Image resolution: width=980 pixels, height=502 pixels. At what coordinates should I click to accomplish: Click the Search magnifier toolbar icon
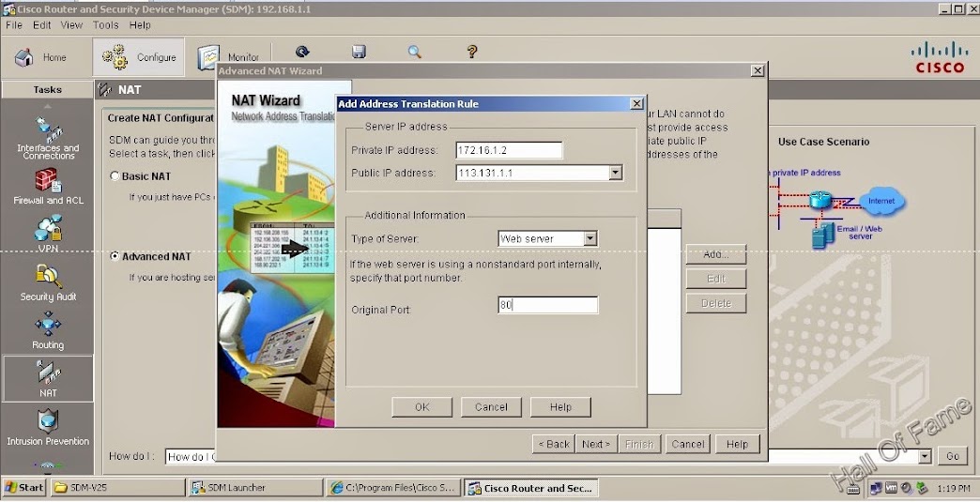click(414, 52)
